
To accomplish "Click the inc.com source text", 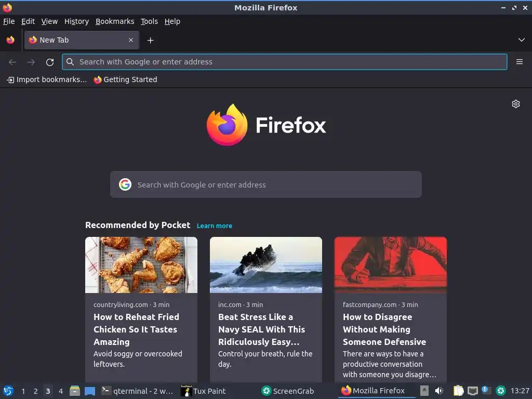I will (x=230, y=304).
